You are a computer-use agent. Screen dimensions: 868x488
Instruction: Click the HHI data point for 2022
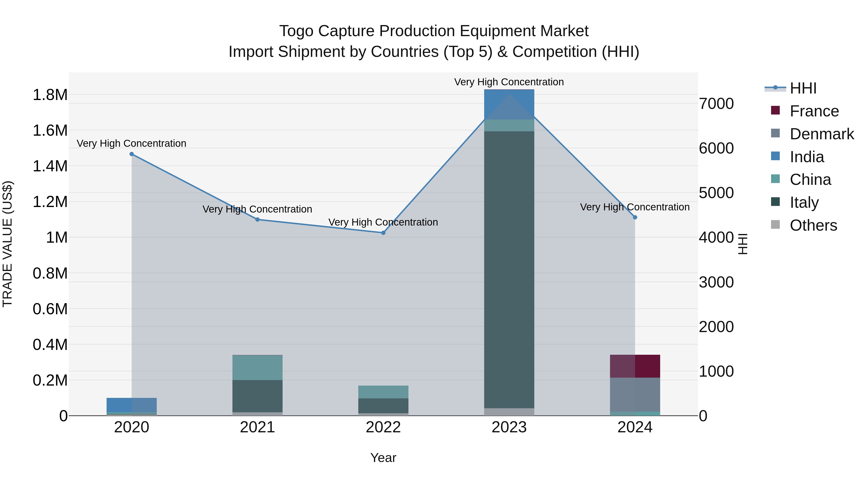[x=383, y=233]
